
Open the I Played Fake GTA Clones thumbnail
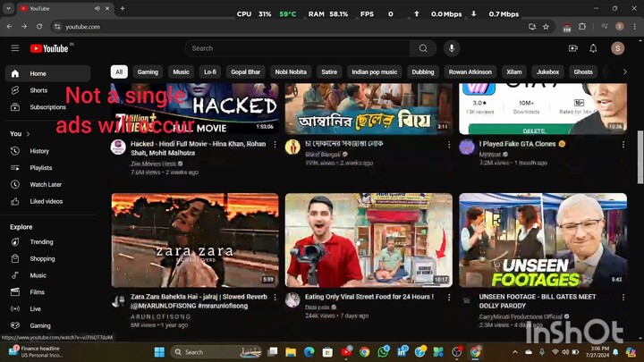click(x=543, y=108)
